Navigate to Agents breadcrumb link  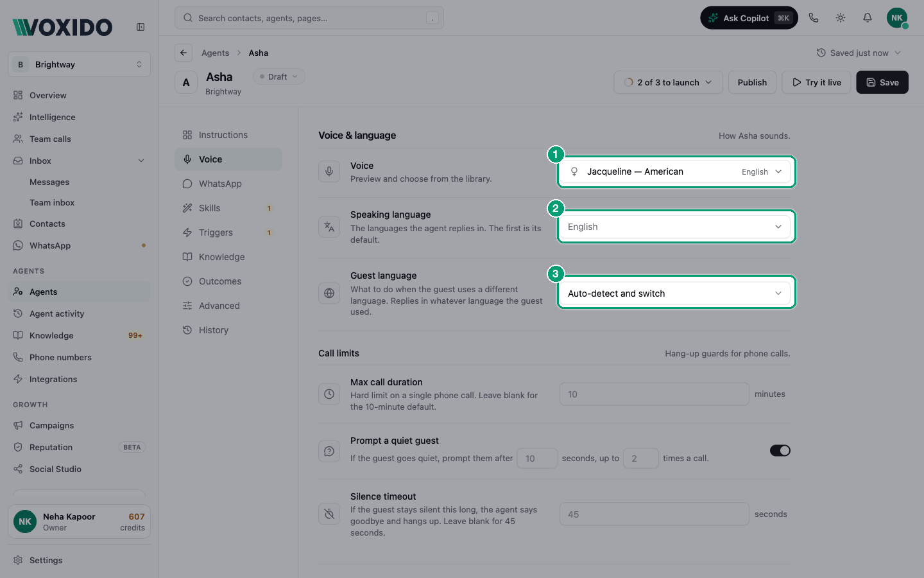click(215, 53)
